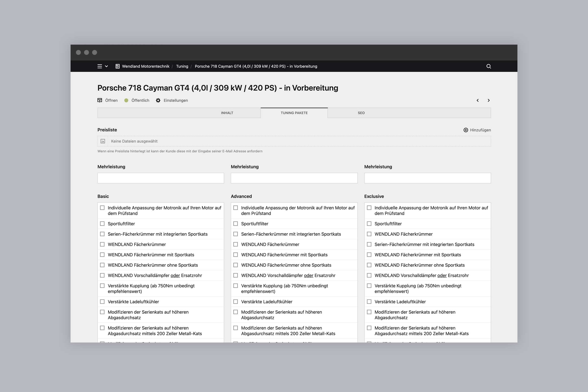Viewport: 588px width, 392px height.
Task: Enable Exclusive Verstärkte Ladeluftkühler
Action: pos(369,302)
